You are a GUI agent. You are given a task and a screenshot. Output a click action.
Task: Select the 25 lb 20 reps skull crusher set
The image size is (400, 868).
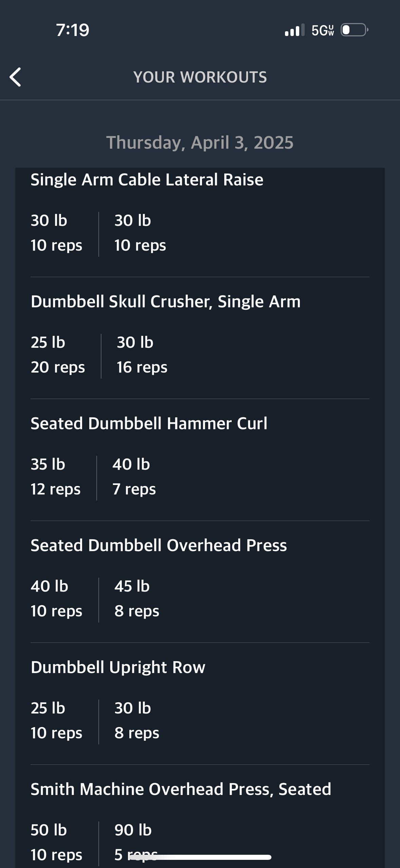point(58,355)
